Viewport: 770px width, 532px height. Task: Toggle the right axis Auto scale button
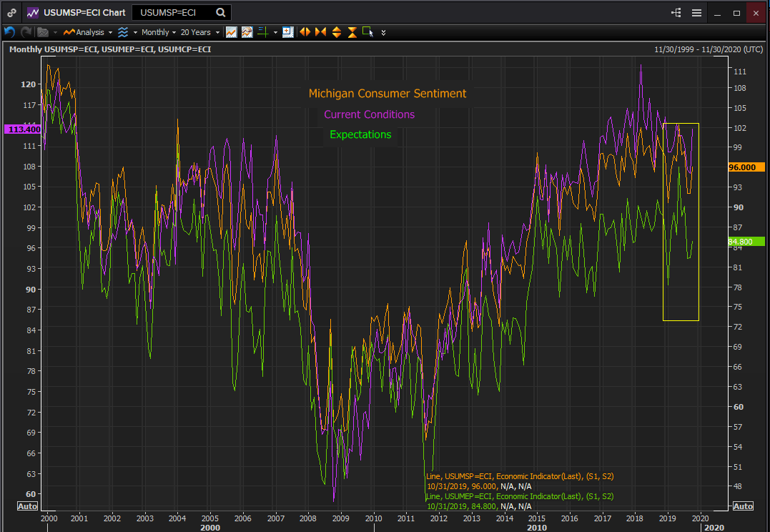[x=743, y=506]
